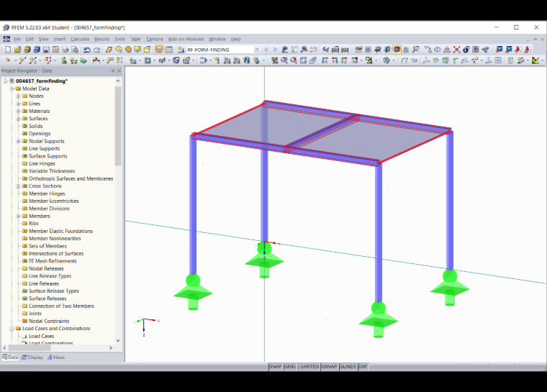Screen dimensions: 547x392
Task: Click the previous load case arrow
Action: pos(266,50)
